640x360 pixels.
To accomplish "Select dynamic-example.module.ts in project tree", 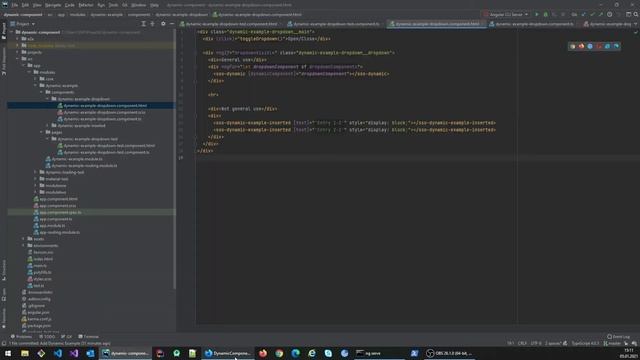I will 74,159.
